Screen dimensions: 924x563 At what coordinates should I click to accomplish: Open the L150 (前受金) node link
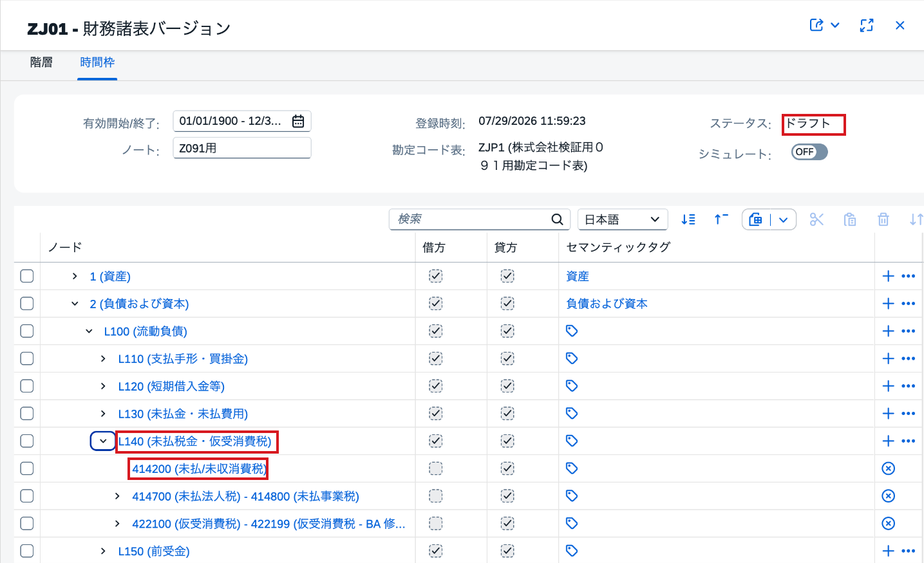(154, 551)
